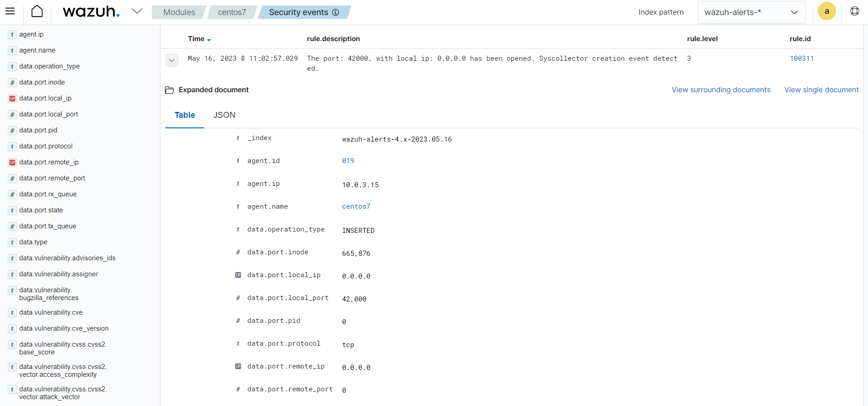Click the Expanded document folder icon
The width and height of the screenshot is (868, 406).
point(170,90)
